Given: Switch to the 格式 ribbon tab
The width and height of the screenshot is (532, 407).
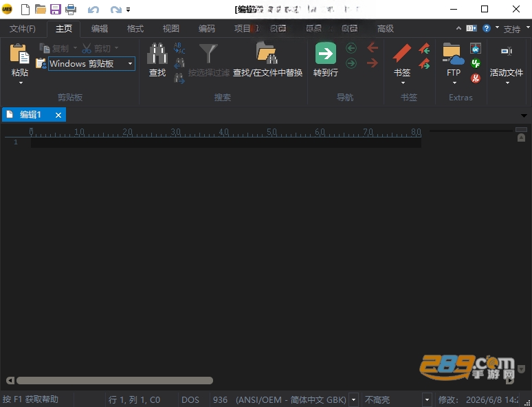Looking at the screenshot, I should pos(135,29).
